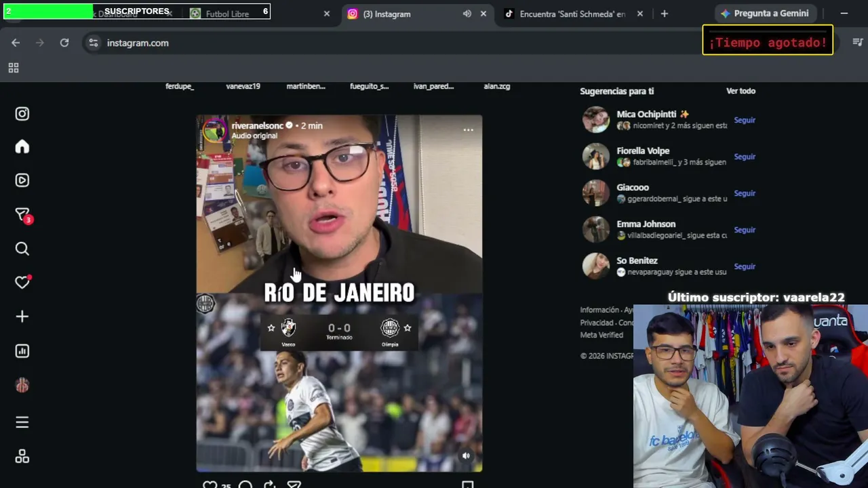
Task: Click Ver todo for suggestions
Action: 741,91
